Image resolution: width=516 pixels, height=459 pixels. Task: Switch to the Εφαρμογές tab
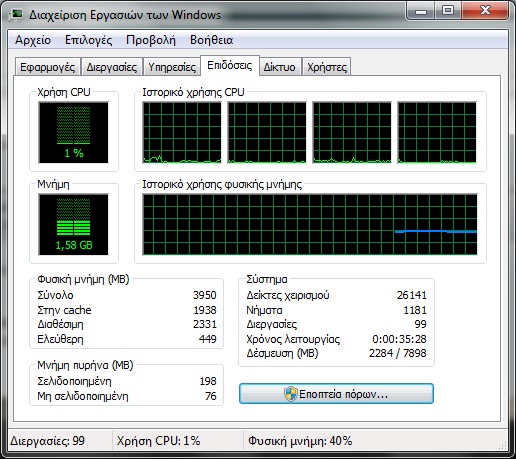(48, 67)
